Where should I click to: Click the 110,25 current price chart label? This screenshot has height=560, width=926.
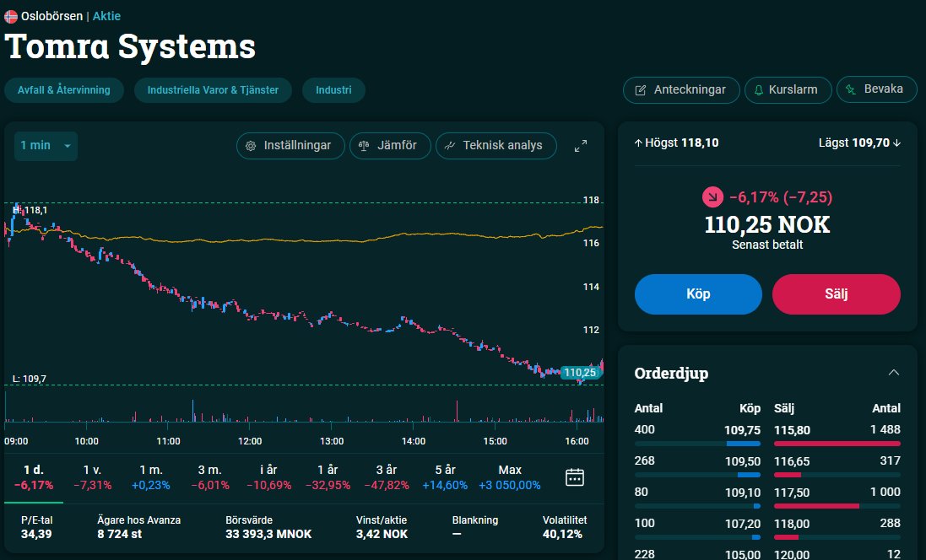point(581,373)
